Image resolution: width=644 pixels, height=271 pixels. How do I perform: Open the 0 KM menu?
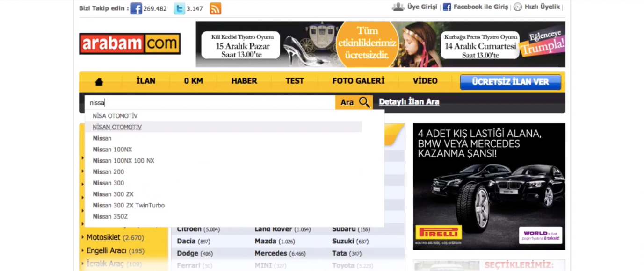(193, 81)
